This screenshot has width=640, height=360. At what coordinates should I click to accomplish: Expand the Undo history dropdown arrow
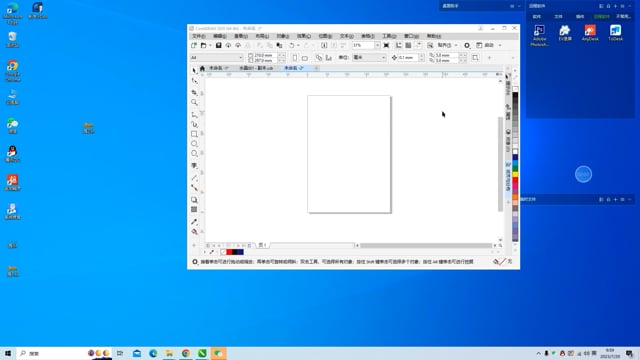[x=298, y=45]
